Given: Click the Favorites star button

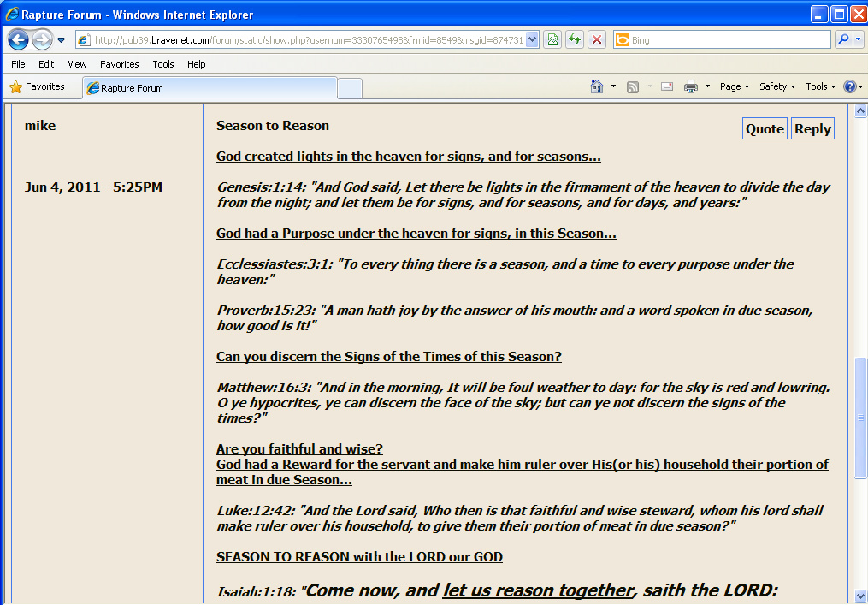Looking at the screenshot, I should click(x=38, y=87).
